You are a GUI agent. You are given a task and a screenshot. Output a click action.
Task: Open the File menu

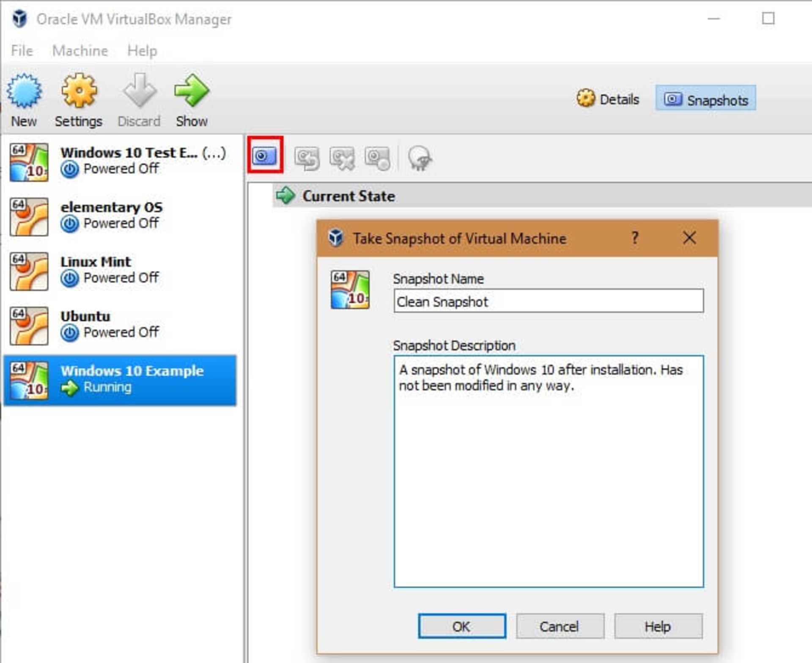click(x=22, y=51)
